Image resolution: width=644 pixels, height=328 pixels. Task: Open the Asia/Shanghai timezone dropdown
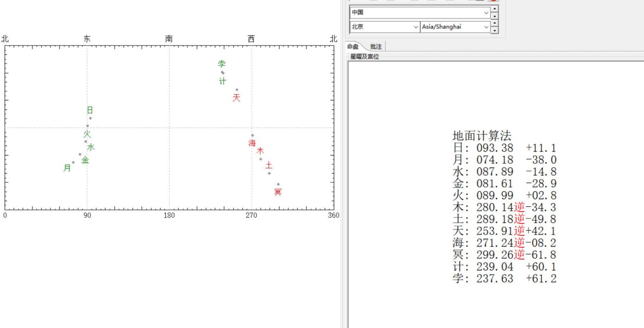(486, 27)
